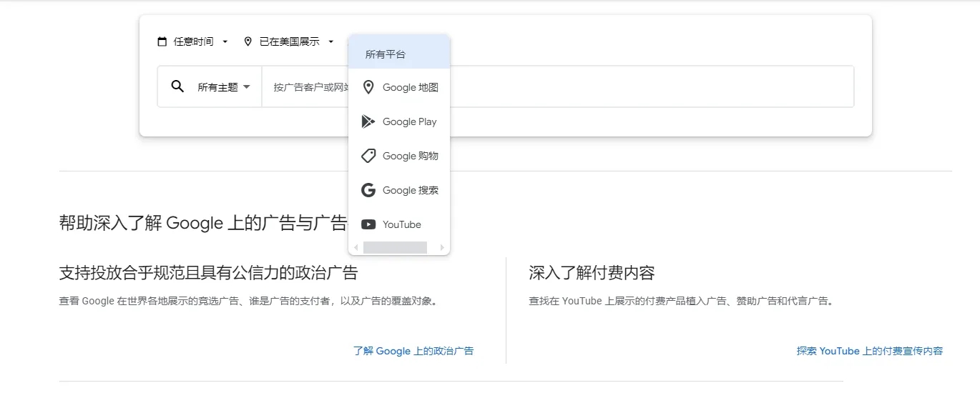The height and width of the screenshot is (398, 980).
Task: Click the map pin icon beside Google 地图
Action: 368,87
